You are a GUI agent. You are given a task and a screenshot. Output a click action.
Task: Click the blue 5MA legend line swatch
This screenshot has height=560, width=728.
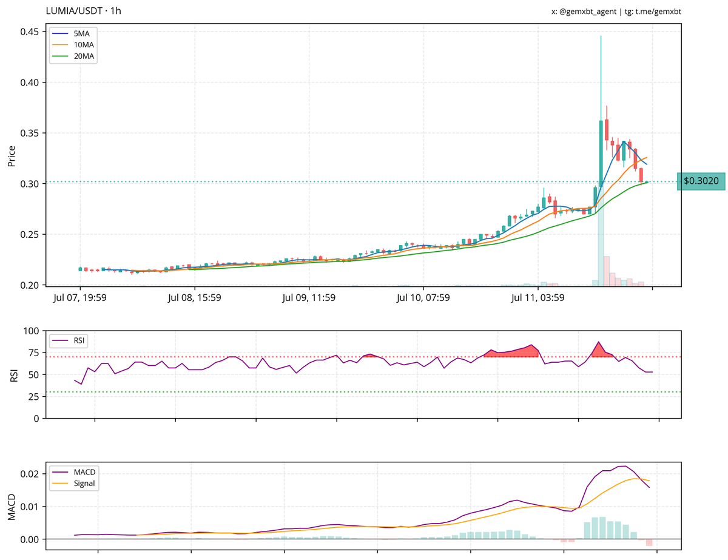pos(60,34)
